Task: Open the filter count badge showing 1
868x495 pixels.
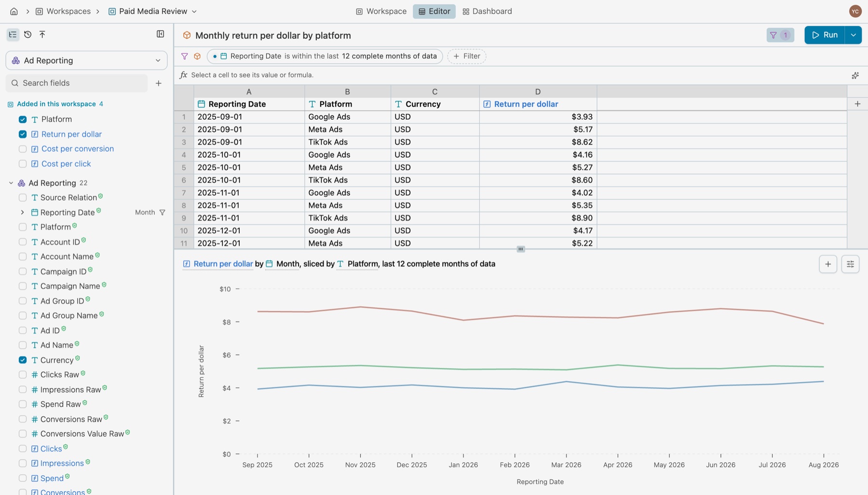Action: (780, 35)
